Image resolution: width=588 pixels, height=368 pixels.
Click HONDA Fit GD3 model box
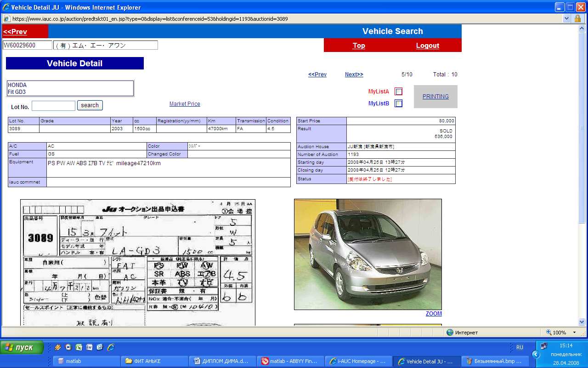(x=70, y=89)
